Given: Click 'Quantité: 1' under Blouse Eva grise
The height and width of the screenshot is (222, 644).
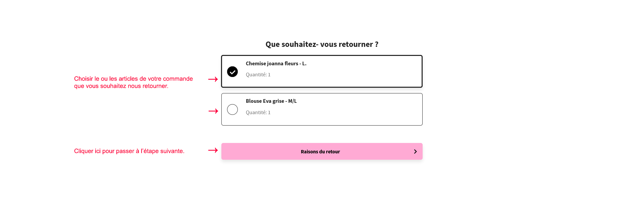Looking at the screenshot, I should pos(258,113).
